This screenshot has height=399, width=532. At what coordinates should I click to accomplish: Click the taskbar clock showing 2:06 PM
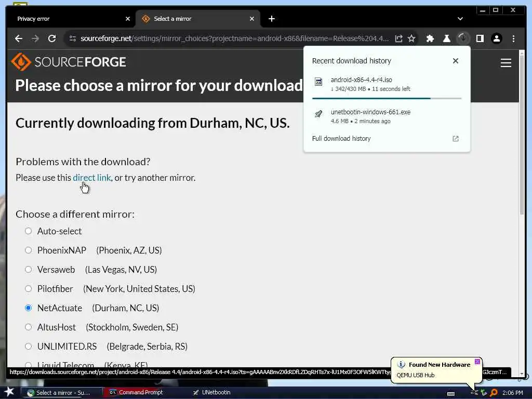[513, 393]
